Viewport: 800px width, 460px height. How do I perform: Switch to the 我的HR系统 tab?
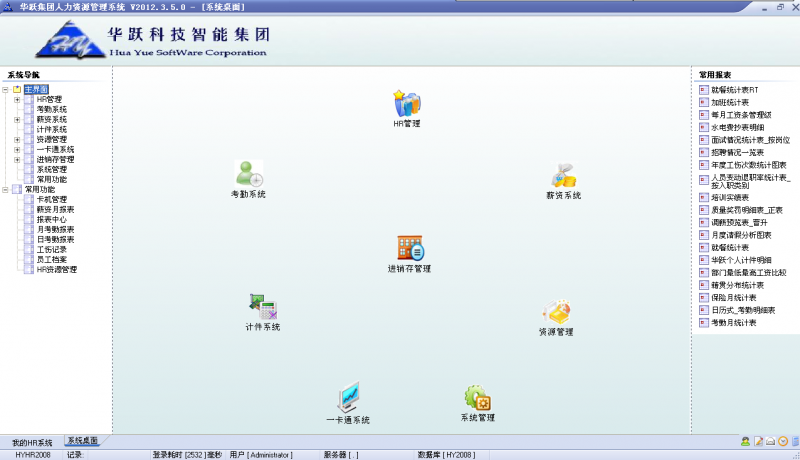(32, 442)
